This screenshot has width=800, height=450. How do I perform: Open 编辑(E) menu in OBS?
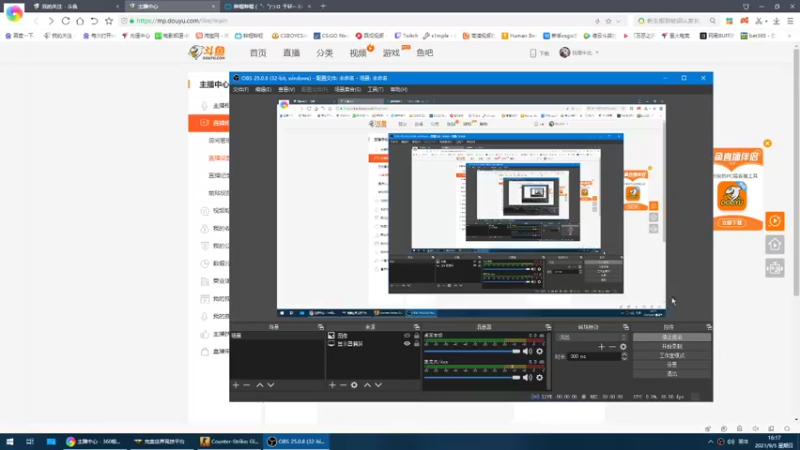pos(263,89)
